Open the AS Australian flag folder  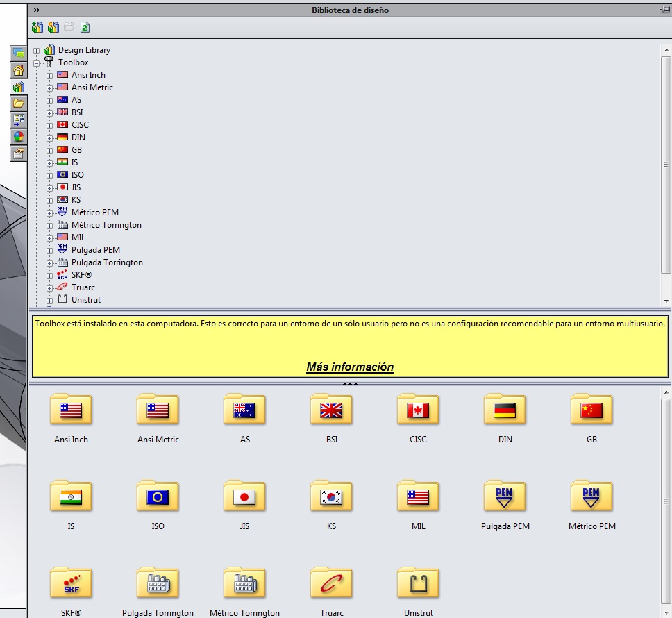[244, 409]
